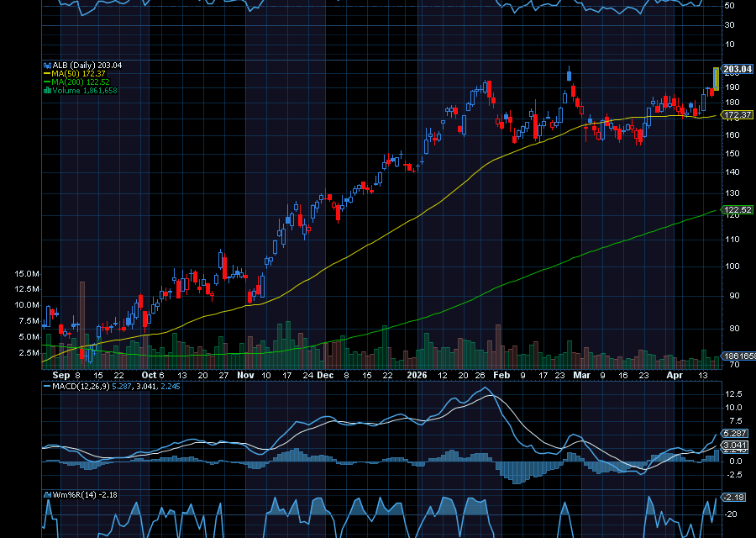Viewport: 756px width, 538px height.
Task: Select Apr on the date axis
Action: (673, 375)
